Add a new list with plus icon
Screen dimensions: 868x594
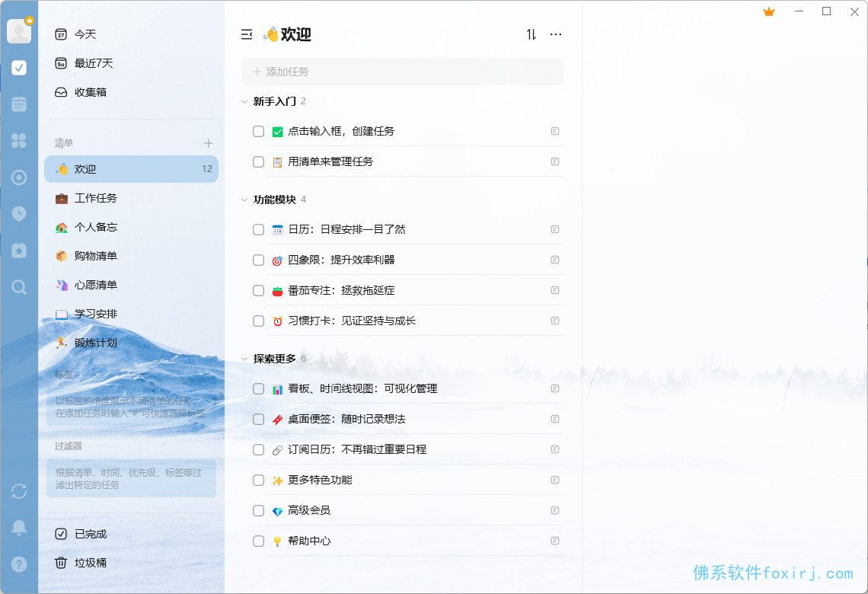click(208, 143)
